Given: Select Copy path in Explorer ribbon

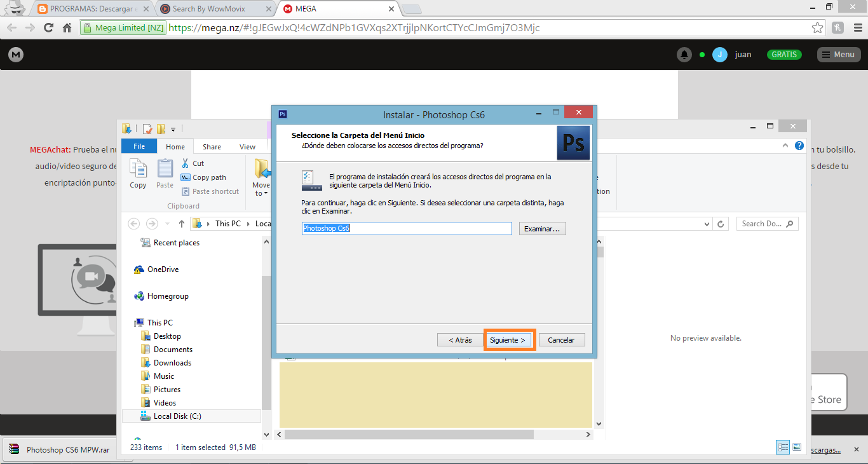Looking at the screenshot, I should point(203,177).
